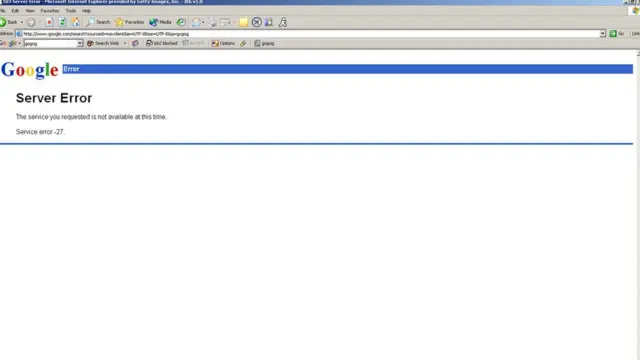Click the yellow note toolbar icon
This screenshot has height=360, width=640.
pyautogui.click(x=243, y=22)
